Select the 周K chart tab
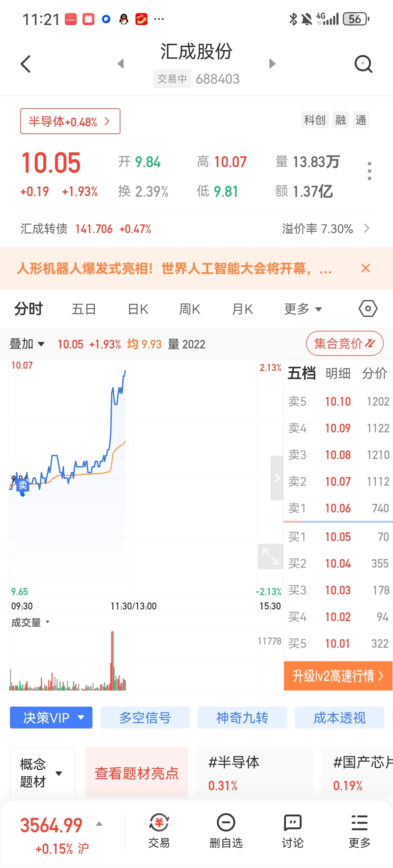Screen dimensions: 393x868 (x=190, y=309)
